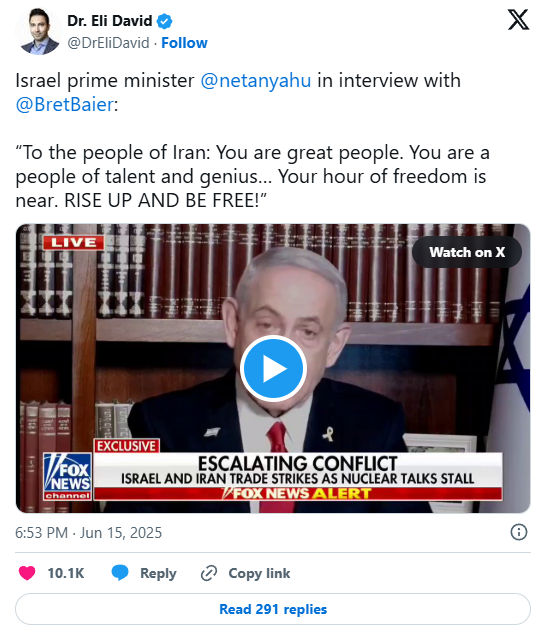The height and width of the screenshot is (632, 546).
Task: Click the 10.1K likes count
Action: point(66,573)
